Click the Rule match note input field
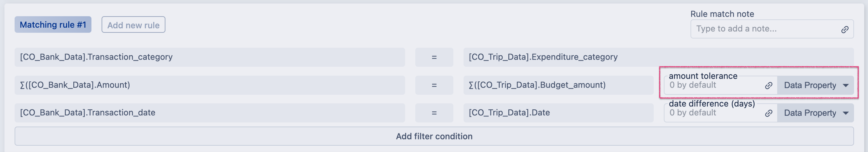Viewport: 868px width, 152px height. [762, 29]
